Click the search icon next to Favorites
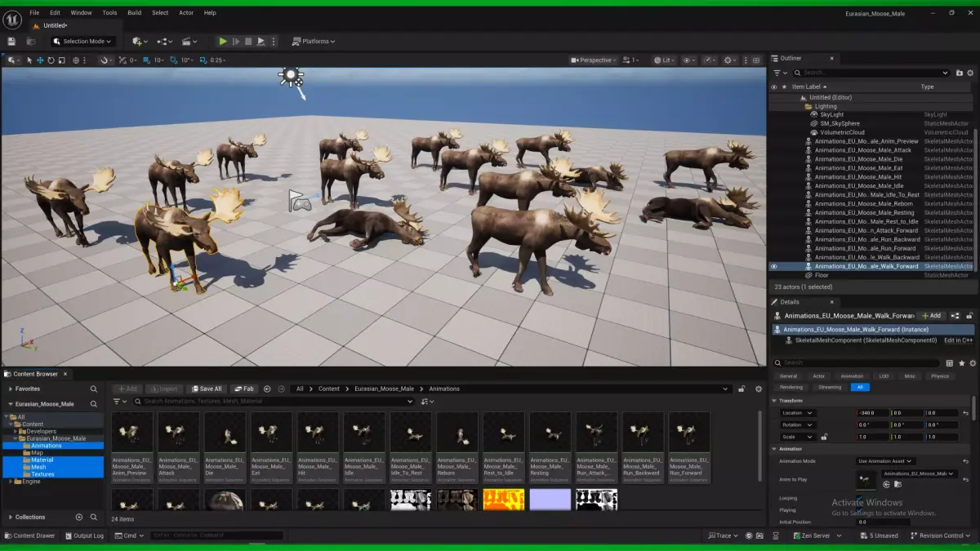980x551 pixels. [94, 389]
